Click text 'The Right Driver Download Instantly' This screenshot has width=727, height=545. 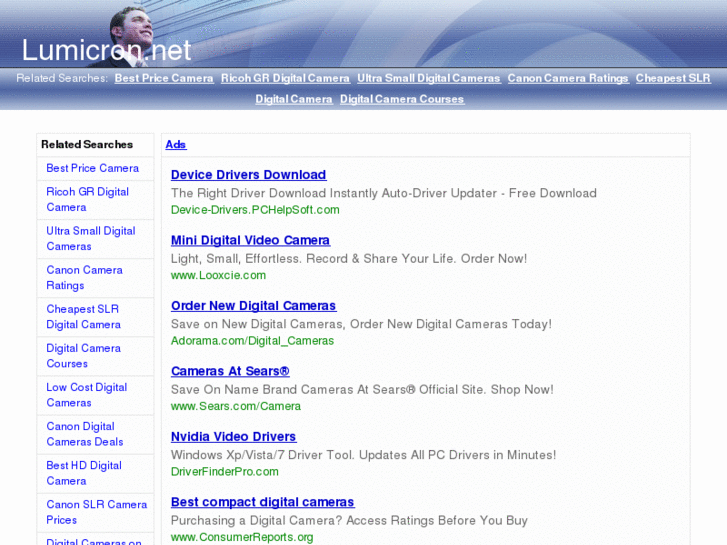[274, 193]
